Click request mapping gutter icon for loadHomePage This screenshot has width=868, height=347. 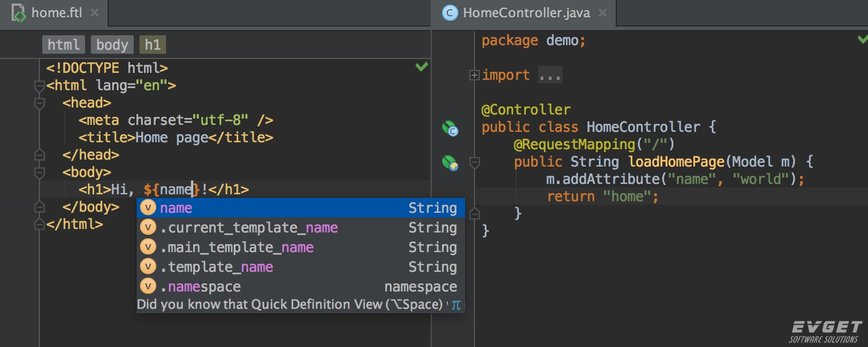tap(450, 163)
